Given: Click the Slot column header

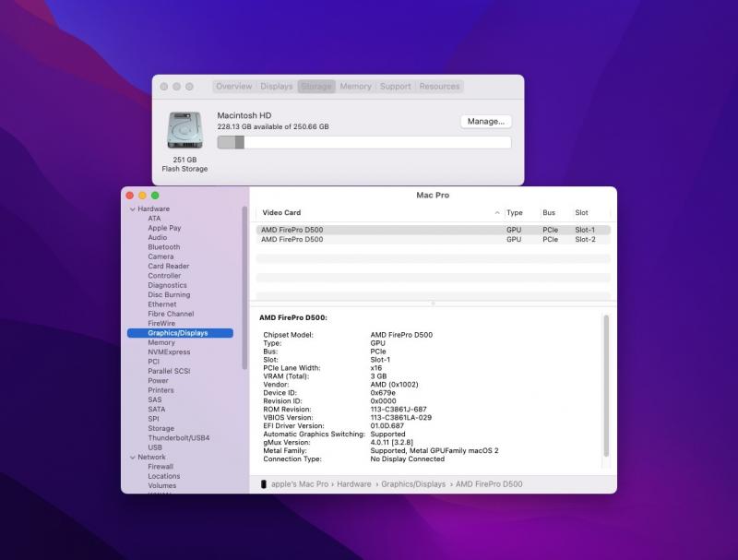Looking at the screenshot, I should tap(581, 213).
